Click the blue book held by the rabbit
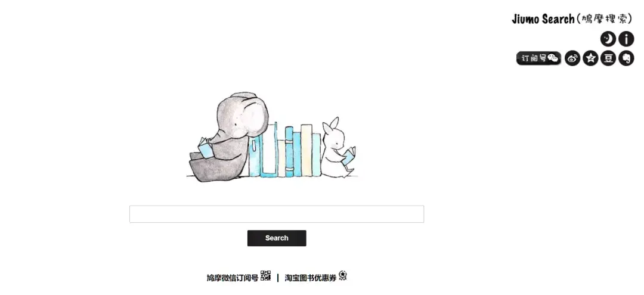The width and height of the screenshot is (644, 295). coord(349,156)
